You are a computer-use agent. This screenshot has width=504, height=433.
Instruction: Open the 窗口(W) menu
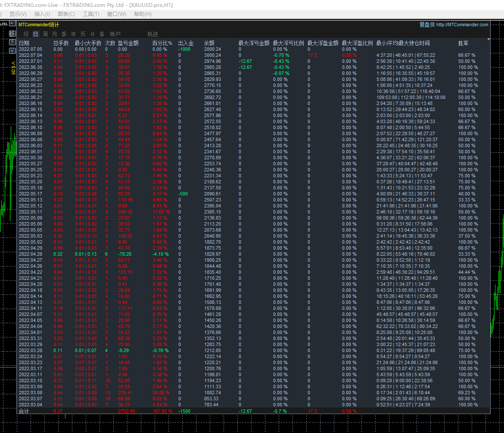(116, 14)
